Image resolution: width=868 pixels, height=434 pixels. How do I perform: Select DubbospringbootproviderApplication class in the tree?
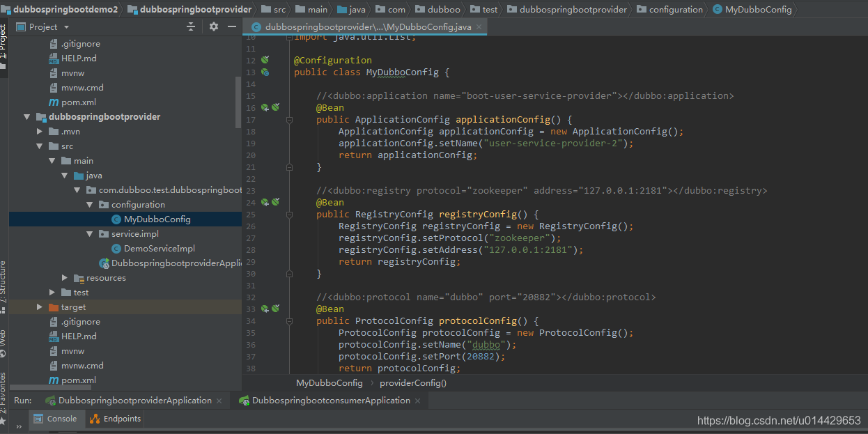[x=176, y=263]
